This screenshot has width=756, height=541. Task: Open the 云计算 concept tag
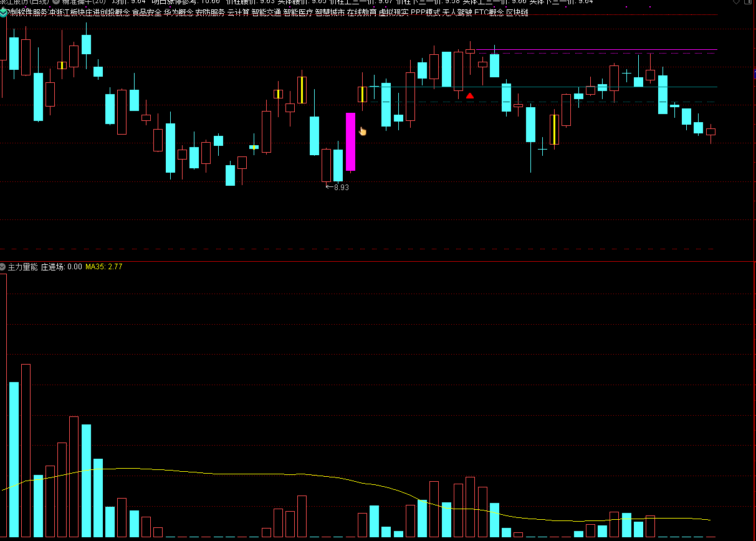[x=238, y=12]
